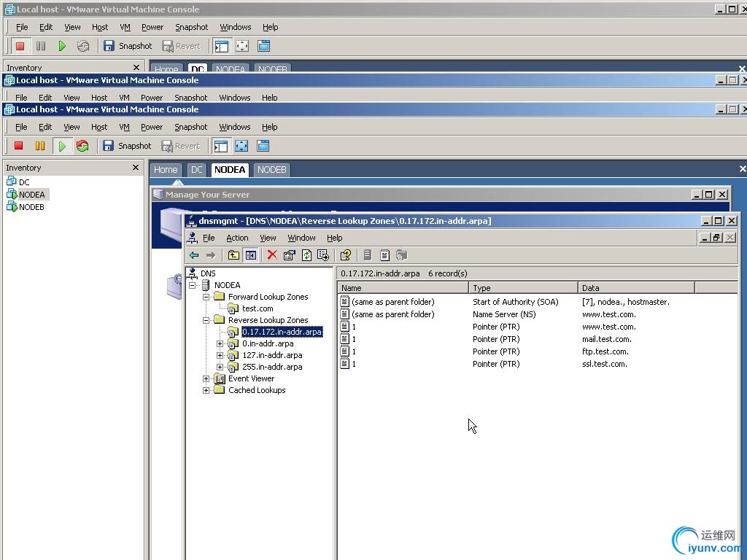
Task: Select NODEB in the front Inventory list
Action: tap(31, 207)
